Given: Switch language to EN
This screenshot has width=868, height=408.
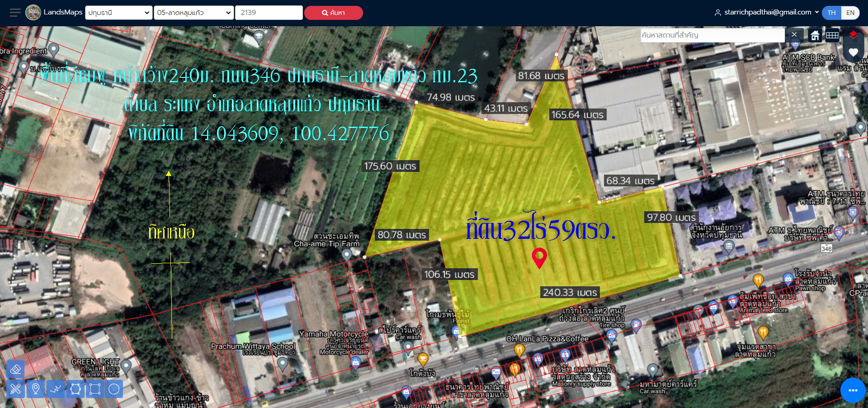Looking at the screenshot, I should tap(850, 13).
